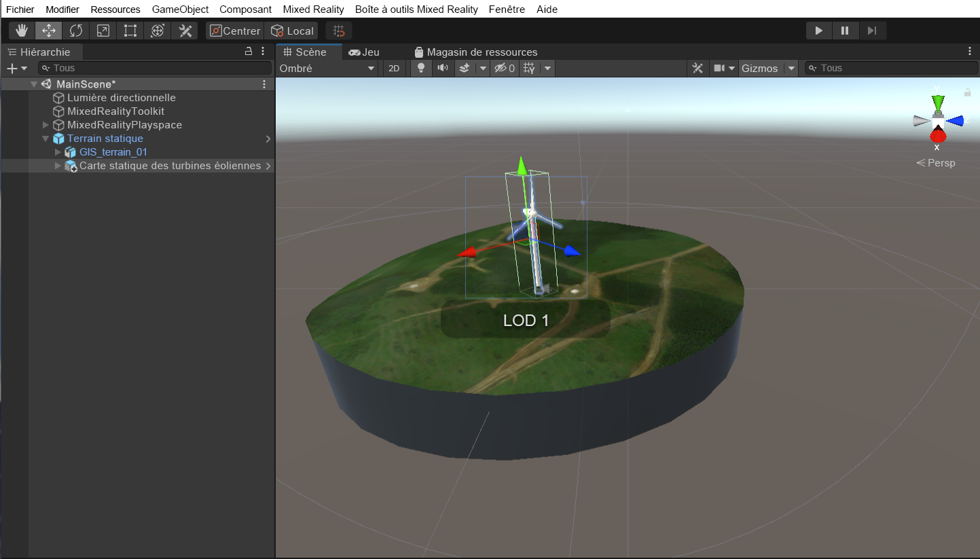980x559 pixels.
Task: Select the Scale tool
Action: (103, 31)
